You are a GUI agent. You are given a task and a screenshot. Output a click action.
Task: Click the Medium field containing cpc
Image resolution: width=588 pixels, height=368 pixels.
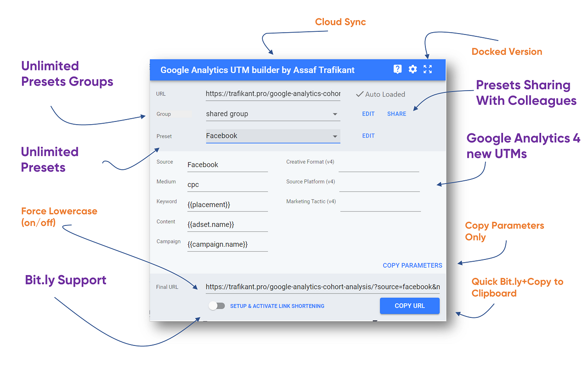tap(227, 184)
